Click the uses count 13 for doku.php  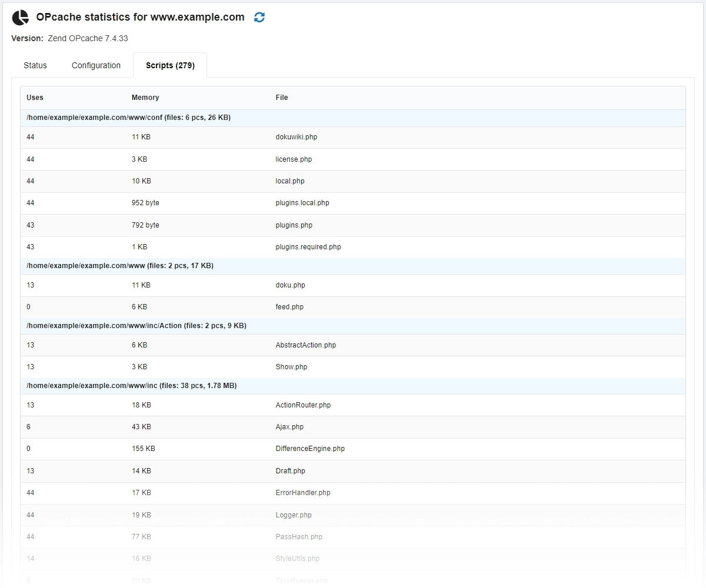[31, 285]
